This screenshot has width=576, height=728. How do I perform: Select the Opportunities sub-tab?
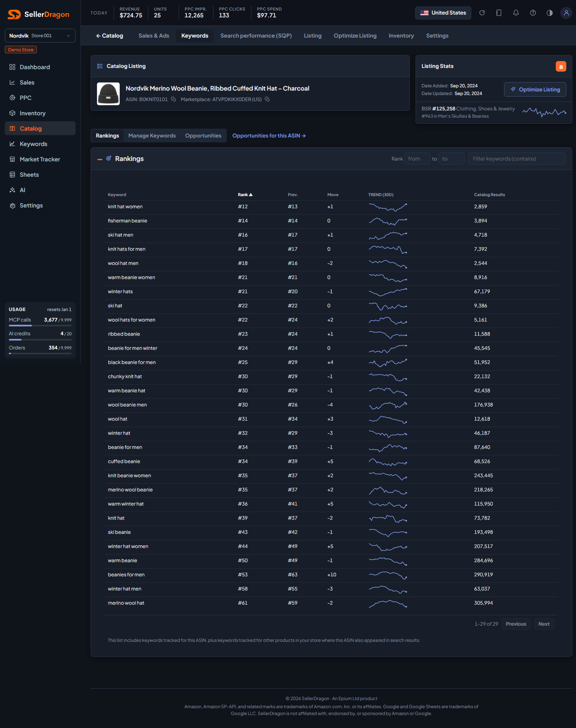tap(203, 136)
